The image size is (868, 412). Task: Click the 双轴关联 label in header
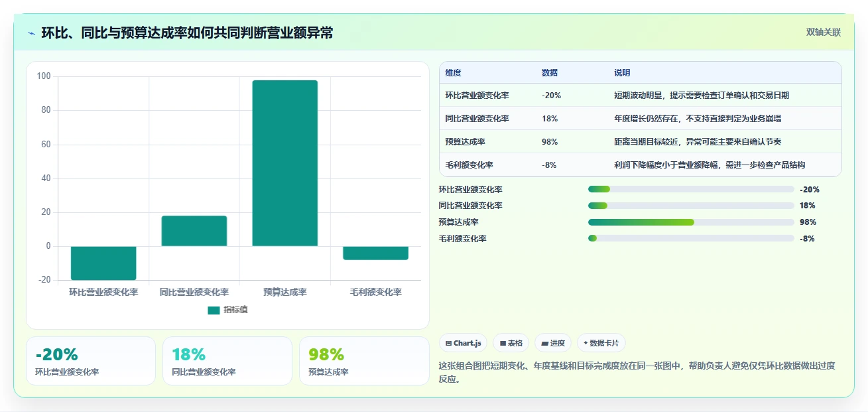pyautogui.click(x=823, y=33)
